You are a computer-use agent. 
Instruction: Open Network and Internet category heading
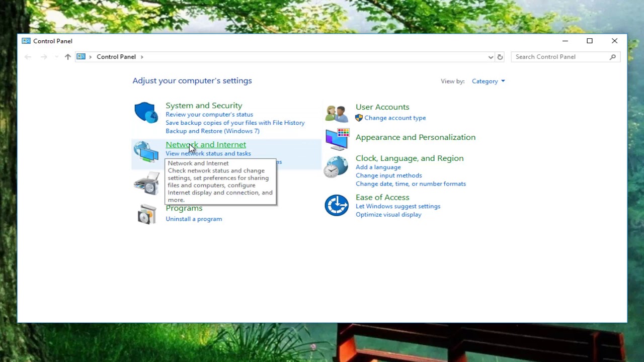(206, 145)
